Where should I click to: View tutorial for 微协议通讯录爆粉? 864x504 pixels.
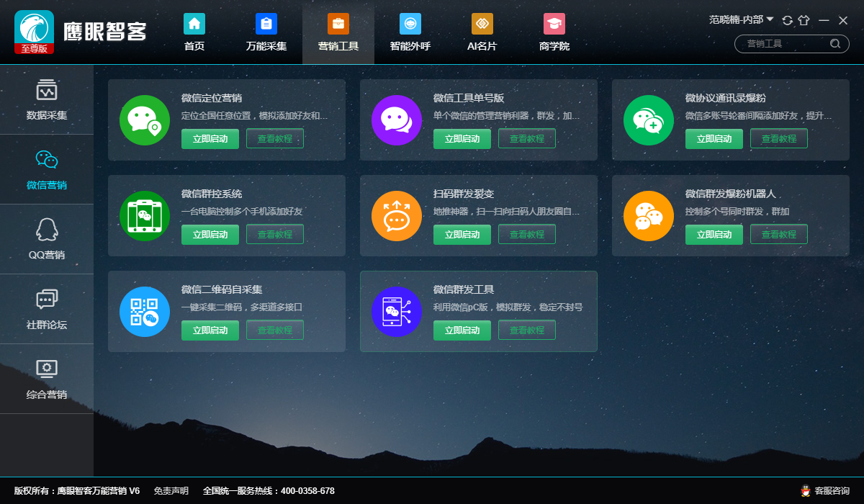[779, 138]
